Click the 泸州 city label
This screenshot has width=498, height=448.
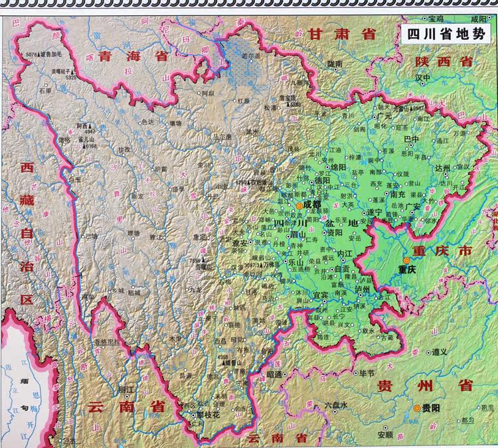363,289
